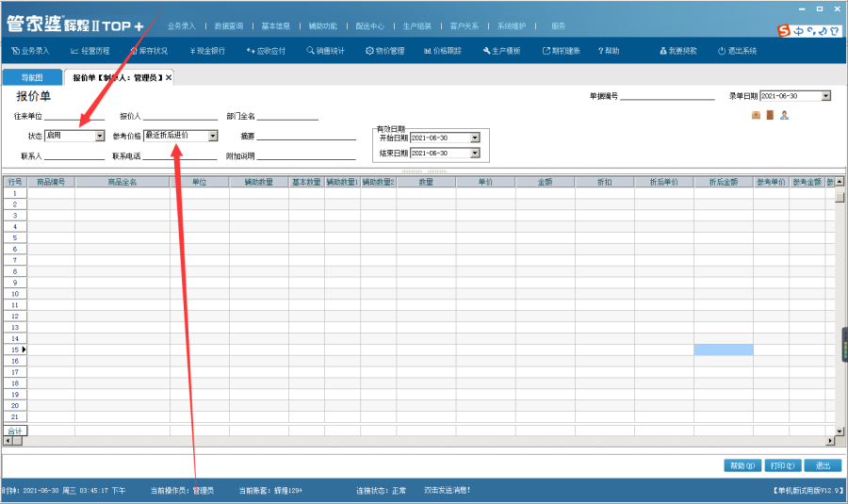
Task: Open the 录单日期 date dropdown
Action: point(825,96)
